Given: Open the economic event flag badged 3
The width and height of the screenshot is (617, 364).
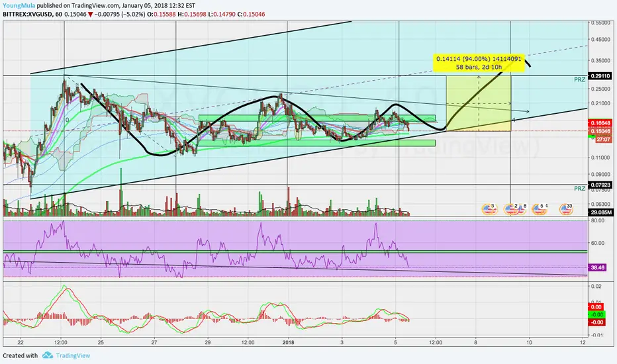Looking at the screenshot, I should (x=489, y=209).
